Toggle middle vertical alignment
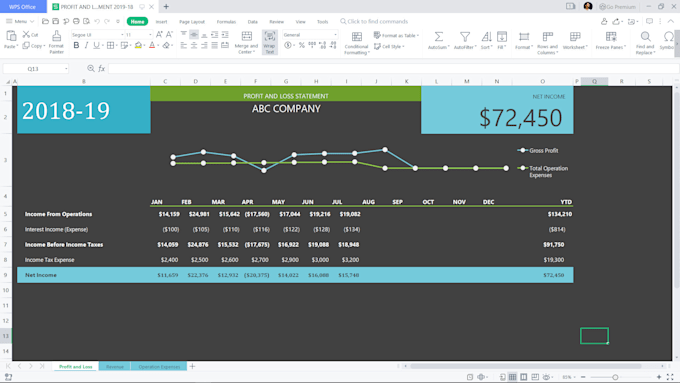The width and height of the screenshot is (680, 383). (x=194, y=34)
